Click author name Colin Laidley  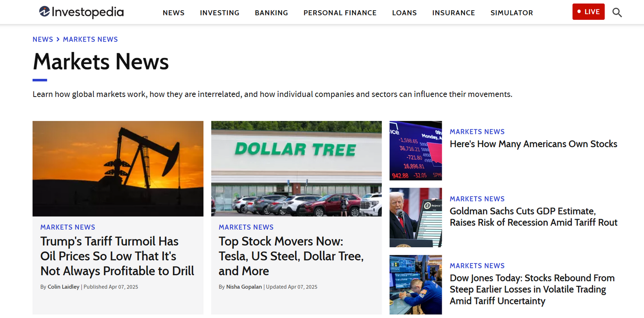pos(64,287)
